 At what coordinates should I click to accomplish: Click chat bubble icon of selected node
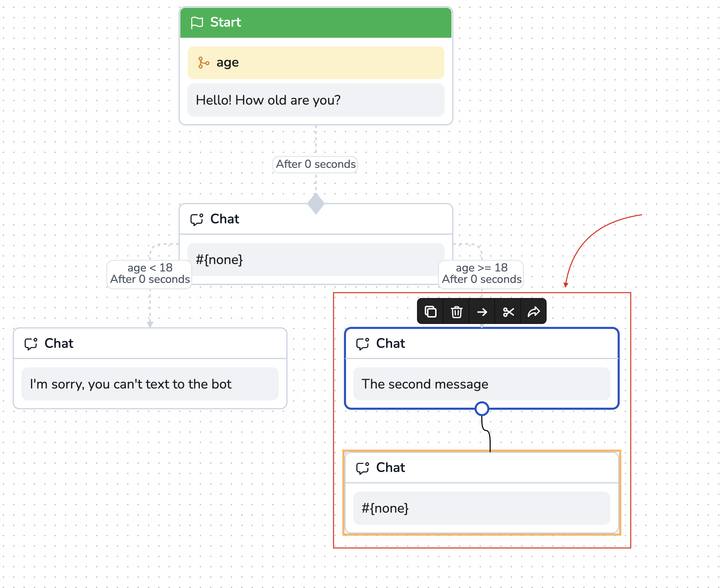tap(362, 344)
